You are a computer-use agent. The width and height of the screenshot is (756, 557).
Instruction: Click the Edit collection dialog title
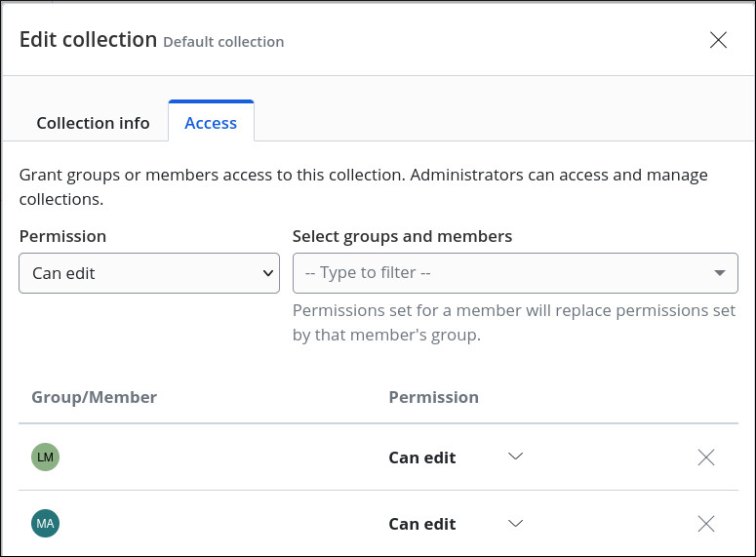point(89,40)
